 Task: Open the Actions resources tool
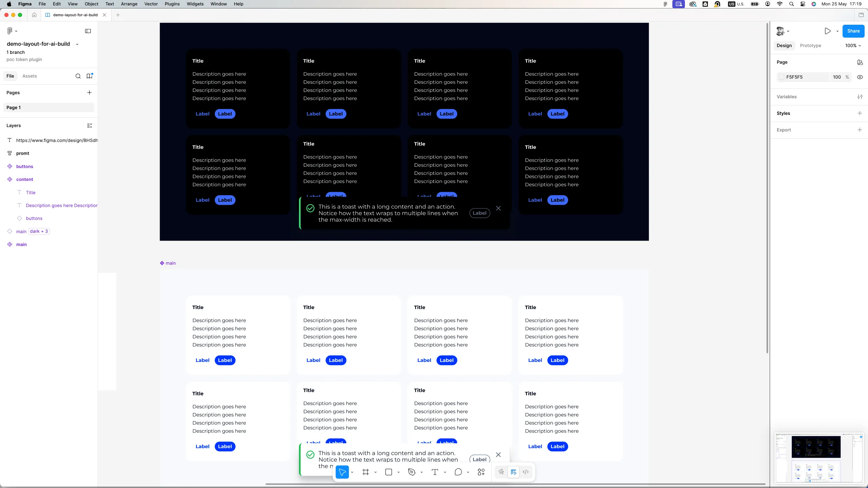481,472
